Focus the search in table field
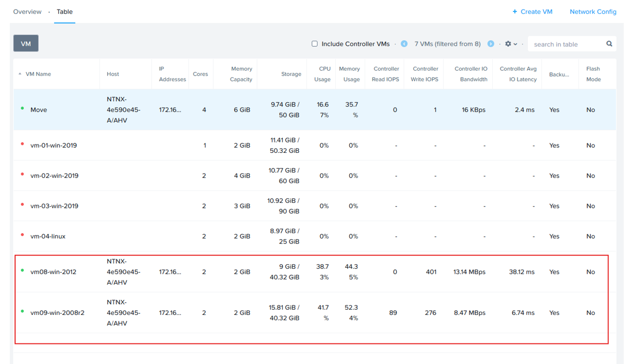The image size is (627, 364). click(566, 44)
